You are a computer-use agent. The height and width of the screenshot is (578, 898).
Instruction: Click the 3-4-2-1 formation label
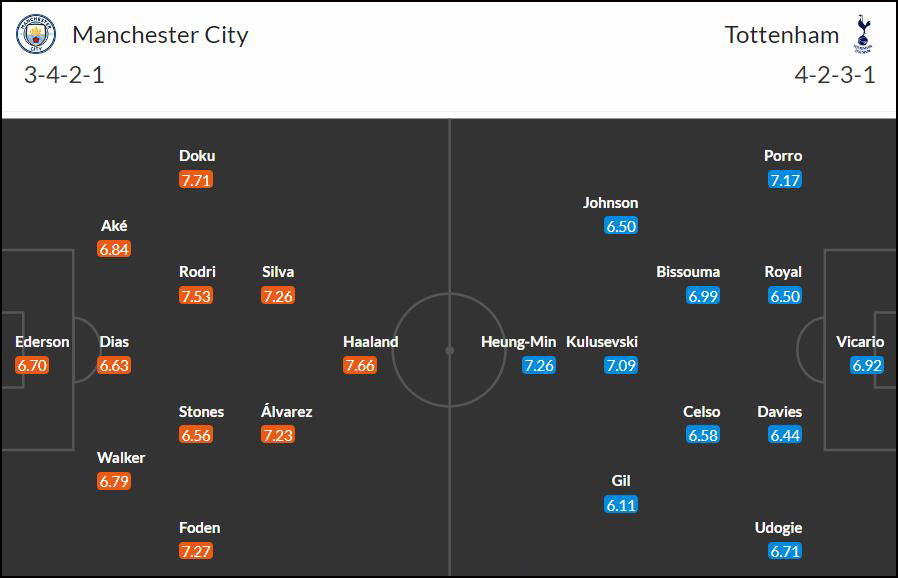[64, 75]
